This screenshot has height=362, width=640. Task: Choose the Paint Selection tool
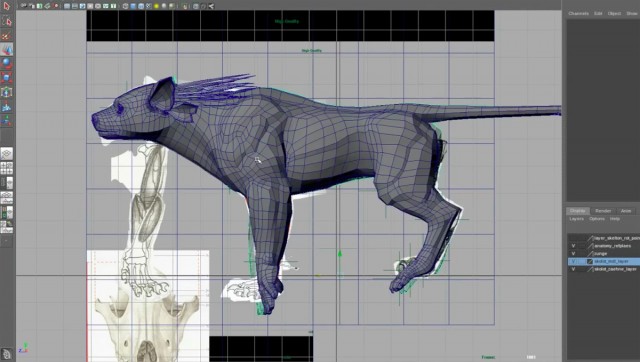7,36
